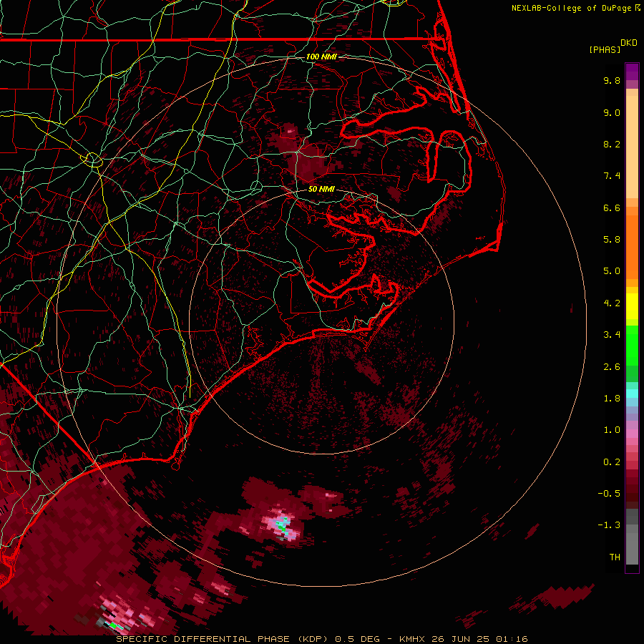This screenshot has width=644, height=644.
Task: Pick the yellow color bar segment
Action: click(x=632, y=306)
